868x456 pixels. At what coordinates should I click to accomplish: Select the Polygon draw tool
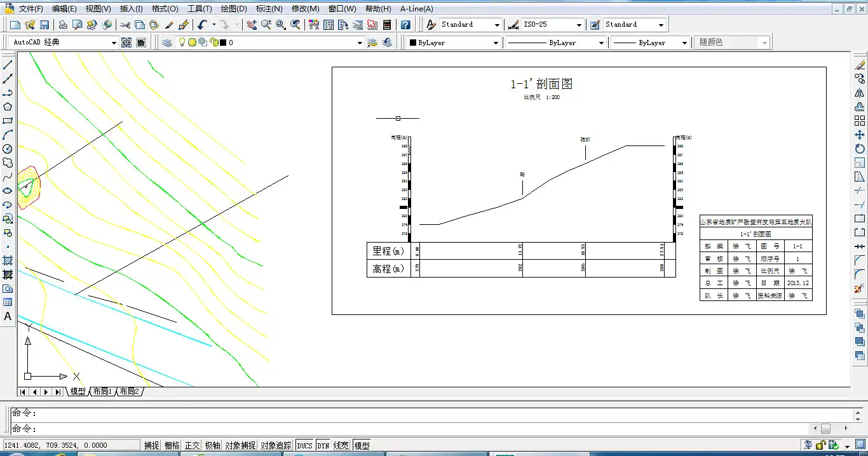pos(8,107)
